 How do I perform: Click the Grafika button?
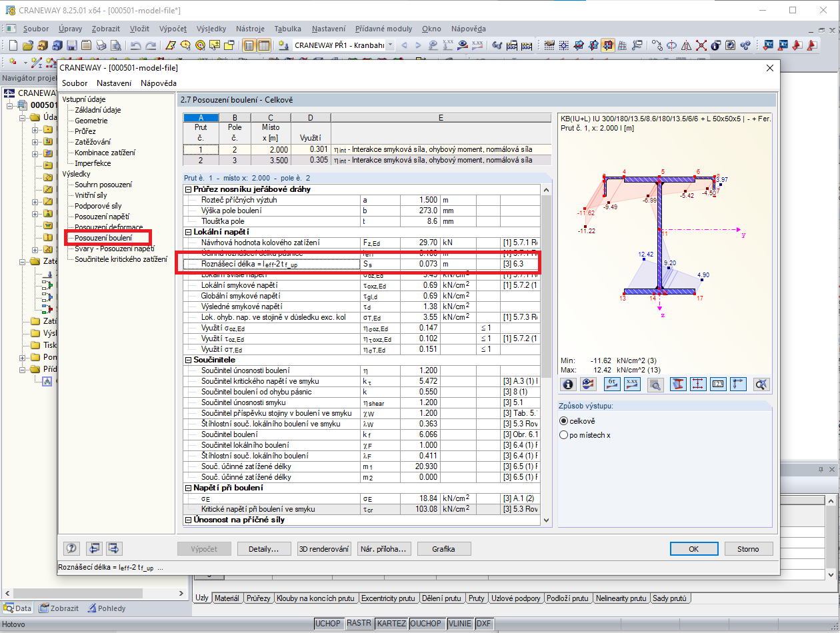click(x=443, y=549)
